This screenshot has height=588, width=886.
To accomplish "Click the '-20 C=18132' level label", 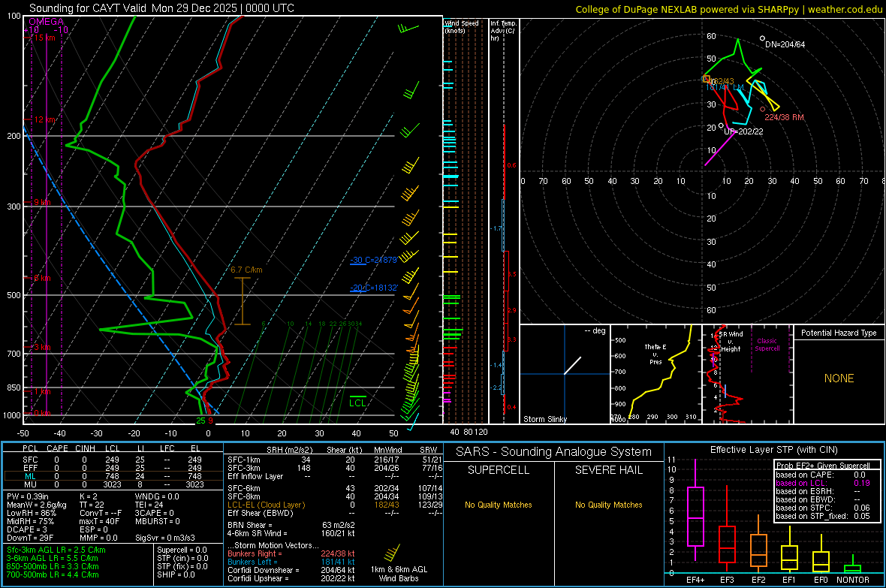I will tap(373, 288).
